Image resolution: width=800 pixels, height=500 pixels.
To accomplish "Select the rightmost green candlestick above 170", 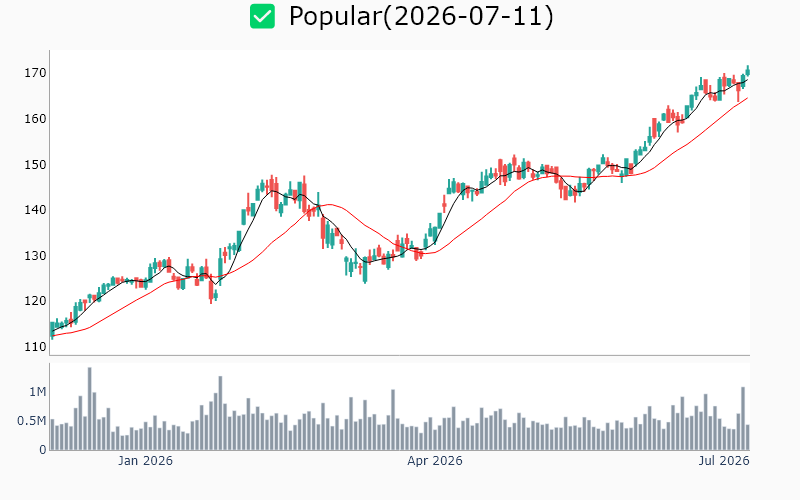I will [x=748, y=71].
